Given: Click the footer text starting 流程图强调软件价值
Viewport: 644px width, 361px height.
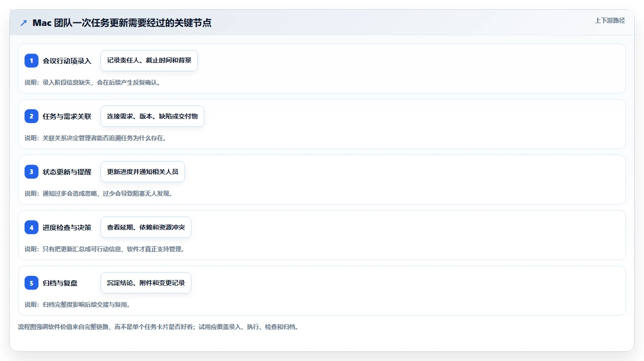Looking at the screenshot, I should tap(158, 327).
